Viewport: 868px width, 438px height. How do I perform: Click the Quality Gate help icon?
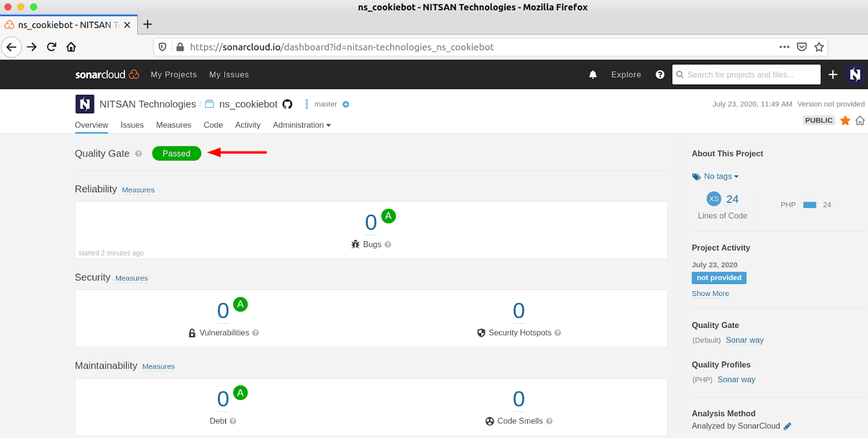[138, 154]
